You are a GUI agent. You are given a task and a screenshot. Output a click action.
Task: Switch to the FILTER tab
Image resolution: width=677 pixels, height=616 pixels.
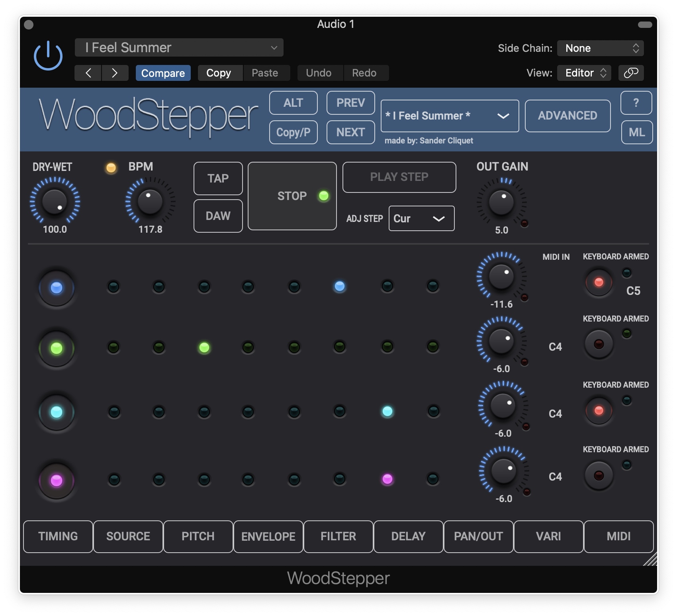tap(338, 536)
